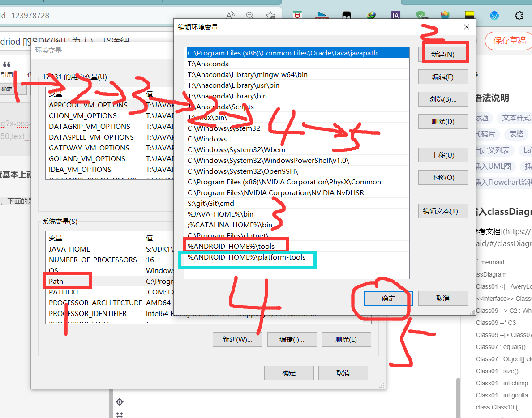
Task: Select the %ANDROID_HOME%\platform-tools entry
Action: (297, 257)
